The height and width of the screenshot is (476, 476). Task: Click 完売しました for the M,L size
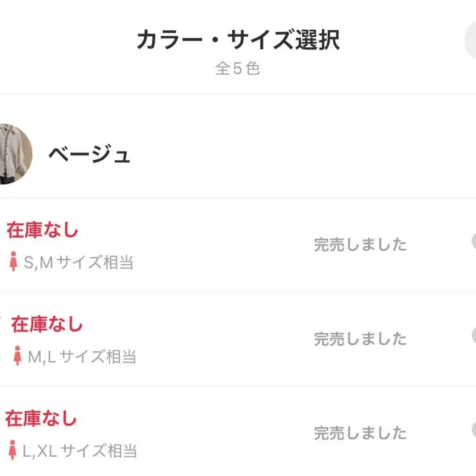360,339
